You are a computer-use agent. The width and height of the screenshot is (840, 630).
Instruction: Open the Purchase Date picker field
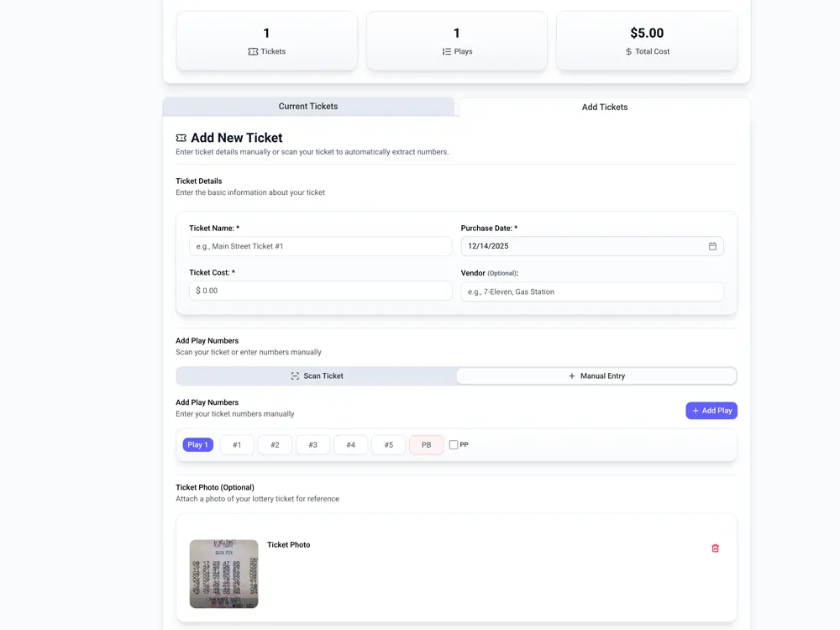click(584, 246)
